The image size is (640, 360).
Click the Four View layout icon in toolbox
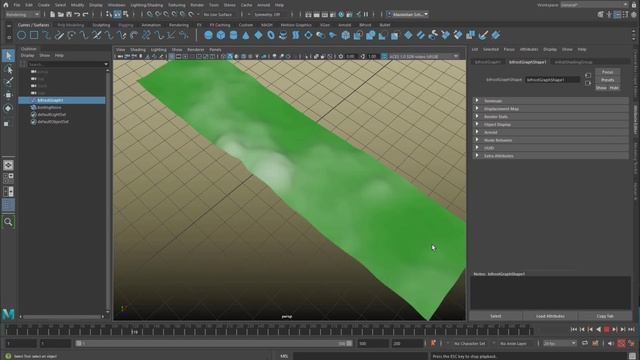8,178
